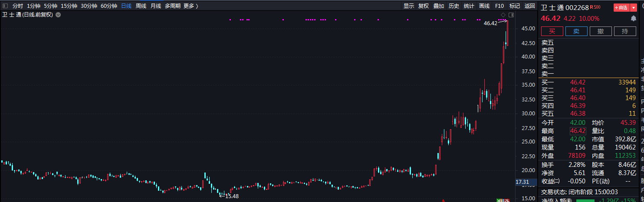
Task: Activate the 画线 drawing tools
Action: pyautogui.click(x=484, y=6)
